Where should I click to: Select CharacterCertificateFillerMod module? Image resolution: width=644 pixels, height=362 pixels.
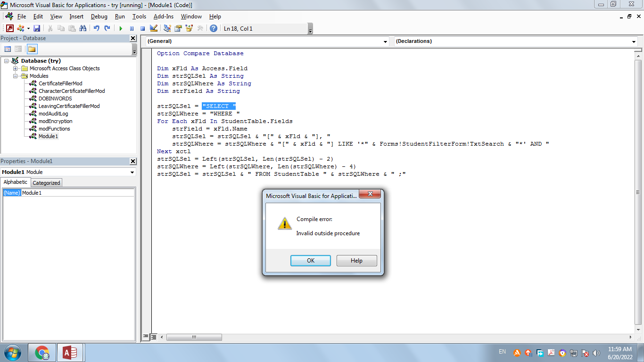pyautogui.click(x=72, y=91)
